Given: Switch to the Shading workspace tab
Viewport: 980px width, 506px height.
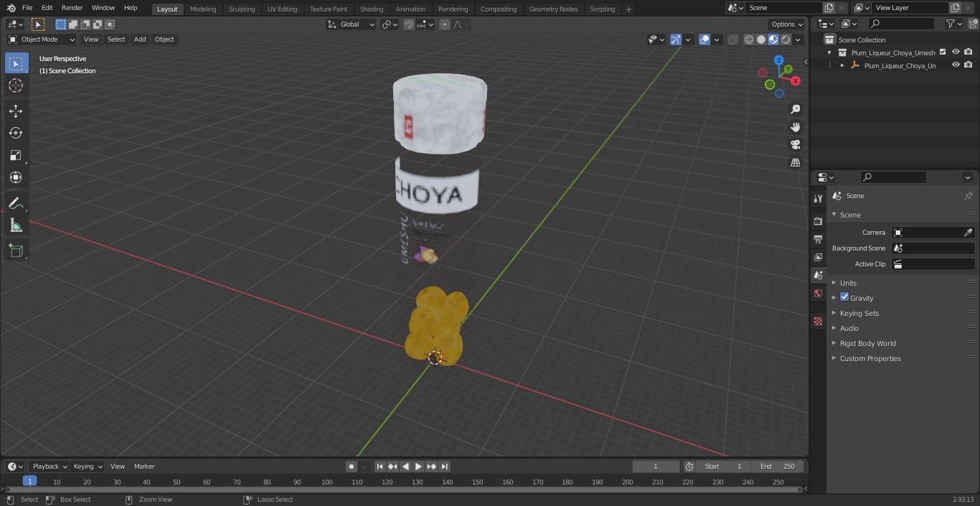Looking at the screenshot, I should pos(372,9).
